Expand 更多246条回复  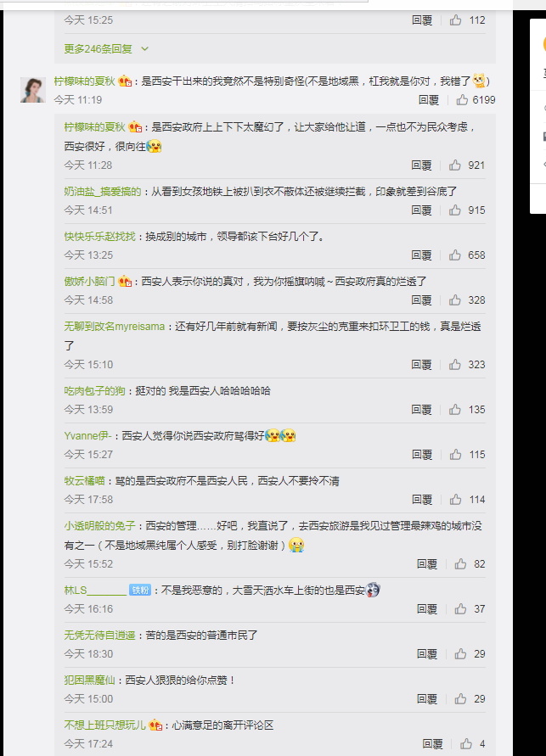point(98,48)
